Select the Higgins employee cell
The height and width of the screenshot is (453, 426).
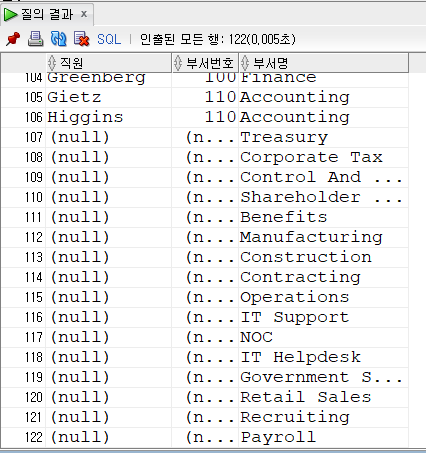(x=108, y=117)
